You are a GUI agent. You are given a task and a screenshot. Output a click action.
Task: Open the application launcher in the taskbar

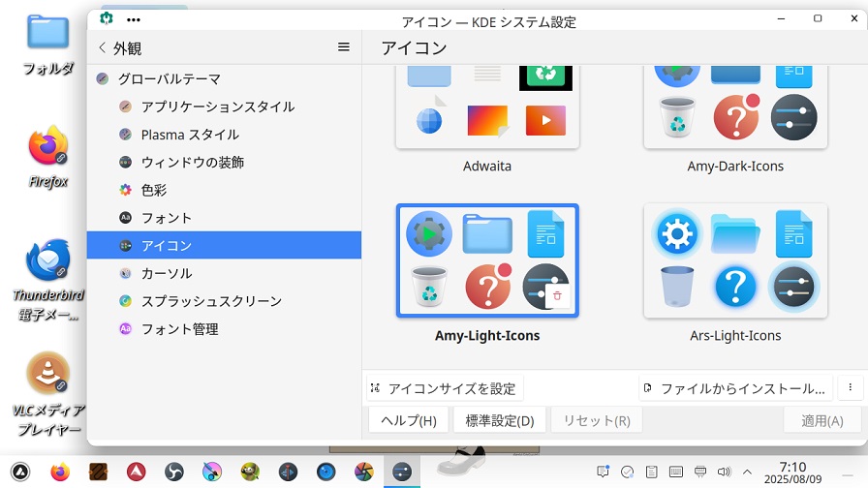(x=20, y=472)
